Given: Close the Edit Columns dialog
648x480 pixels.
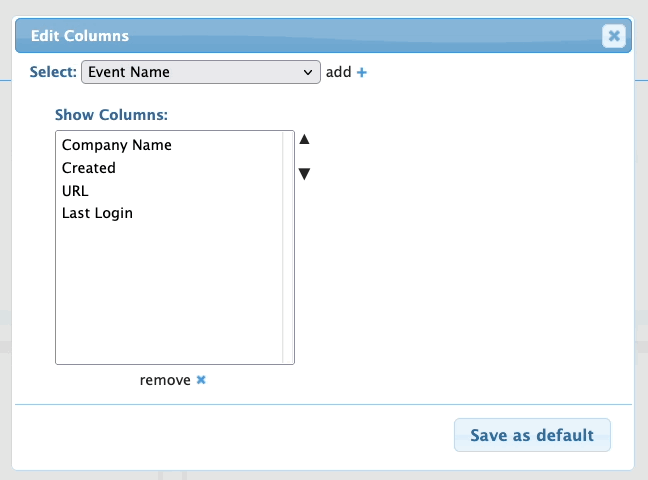Looking at the screenshot, I should pyautogui.click(x=614, y=36).
